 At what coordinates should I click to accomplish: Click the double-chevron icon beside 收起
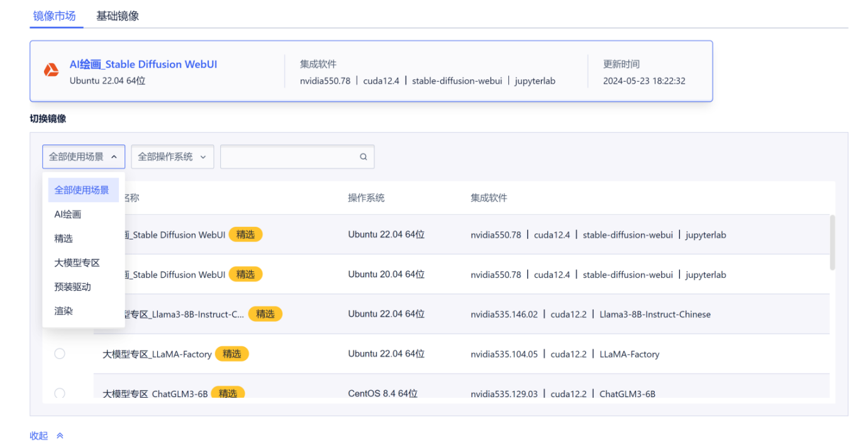[60, 435]
